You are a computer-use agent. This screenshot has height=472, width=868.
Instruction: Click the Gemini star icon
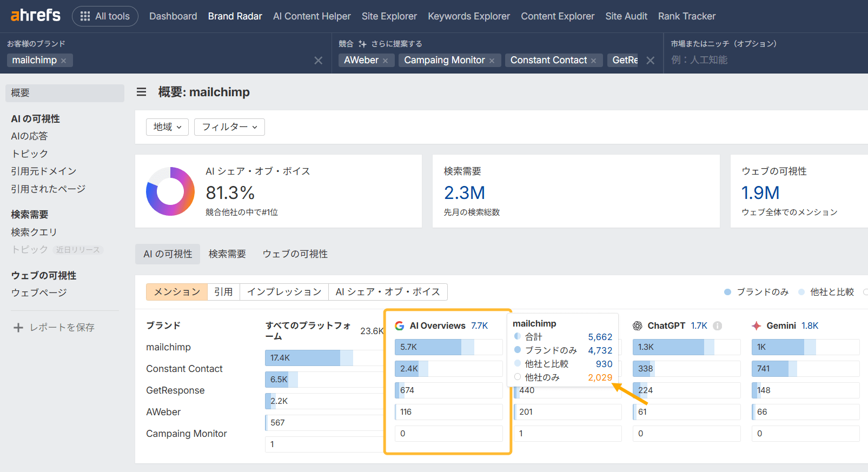click(x=757, y=326)
